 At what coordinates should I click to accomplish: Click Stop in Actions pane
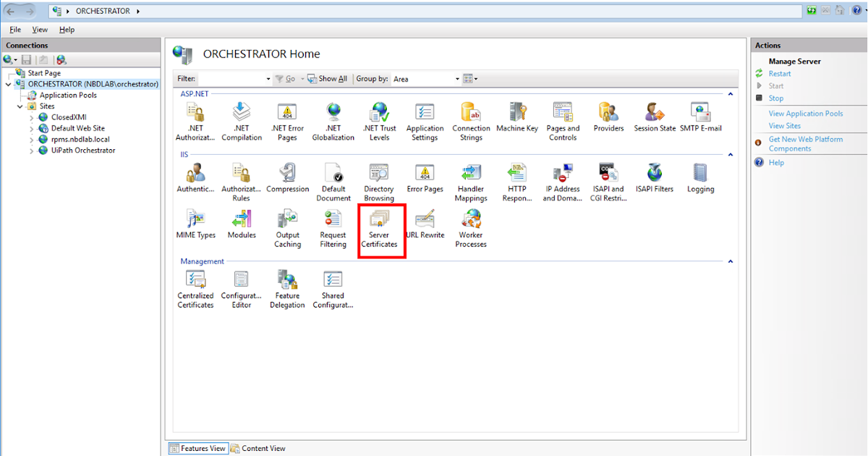(775, 98)
